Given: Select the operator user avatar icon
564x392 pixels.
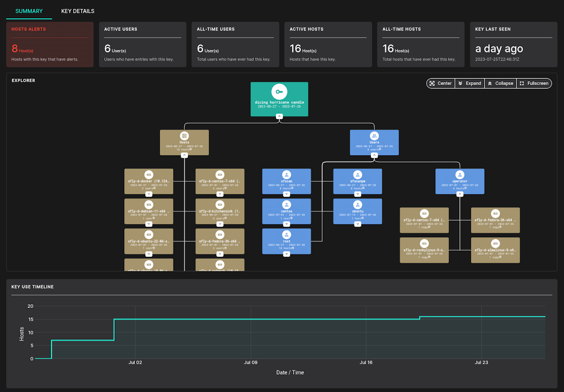Looking at the screenshot, I should click(460, 175).
